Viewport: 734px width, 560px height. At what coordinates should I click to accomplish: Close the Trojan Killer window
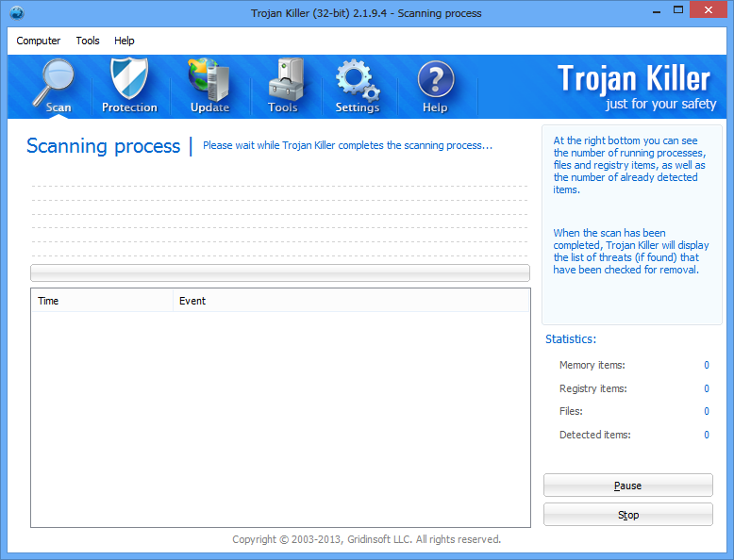point(709,9)
